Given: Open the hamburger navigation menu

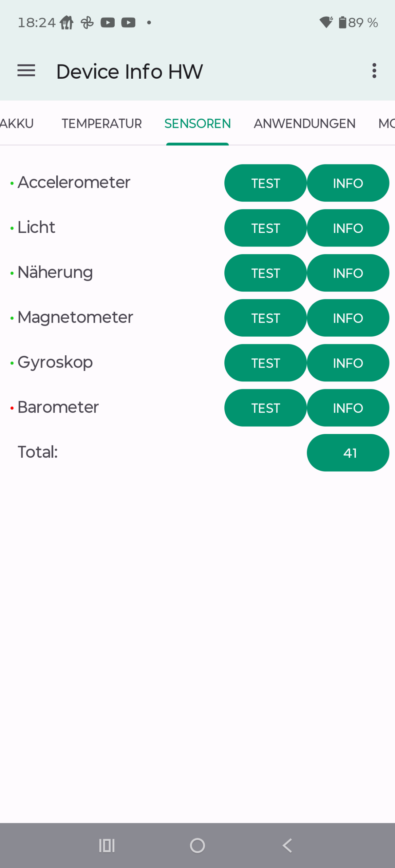Looking at the screenshot, I should click(26, 71).
